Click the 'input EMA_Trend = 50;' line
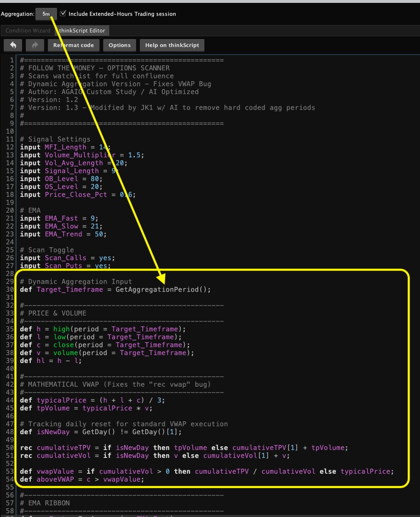 click(63, 234)
